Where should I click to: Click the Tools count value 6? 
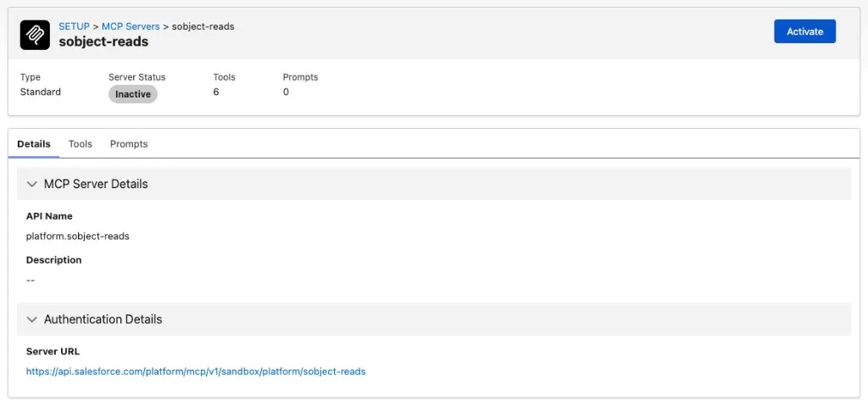tap(216, 92)
